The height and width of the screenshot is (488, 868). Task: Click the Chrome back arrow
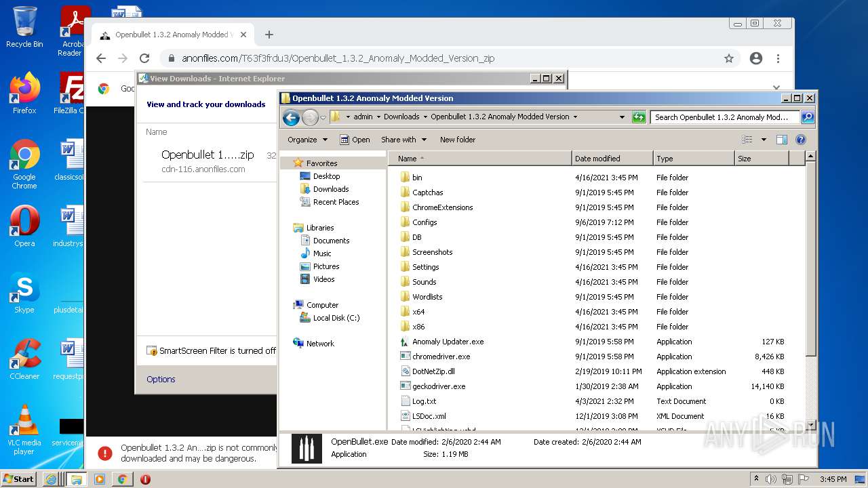coord(101,58)
